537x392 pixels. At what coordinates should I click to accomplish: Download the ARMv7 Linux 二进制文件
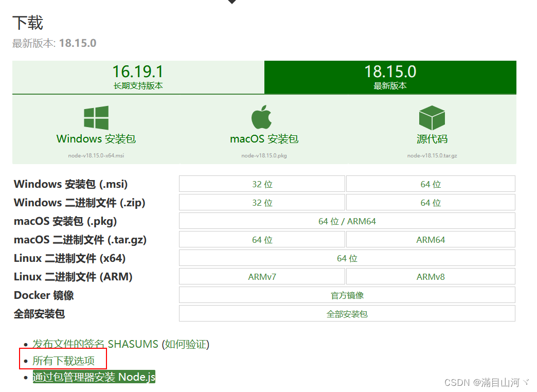(x=262, y=276)
